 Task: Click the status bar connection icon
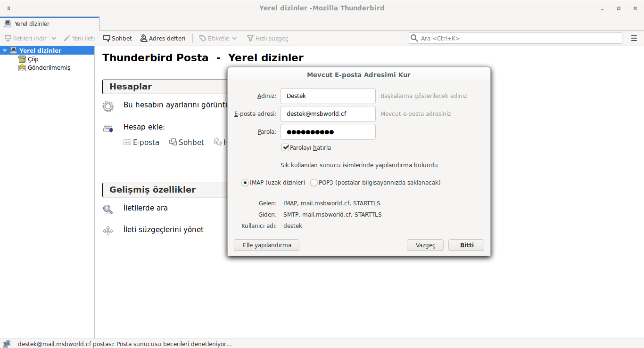7,344
